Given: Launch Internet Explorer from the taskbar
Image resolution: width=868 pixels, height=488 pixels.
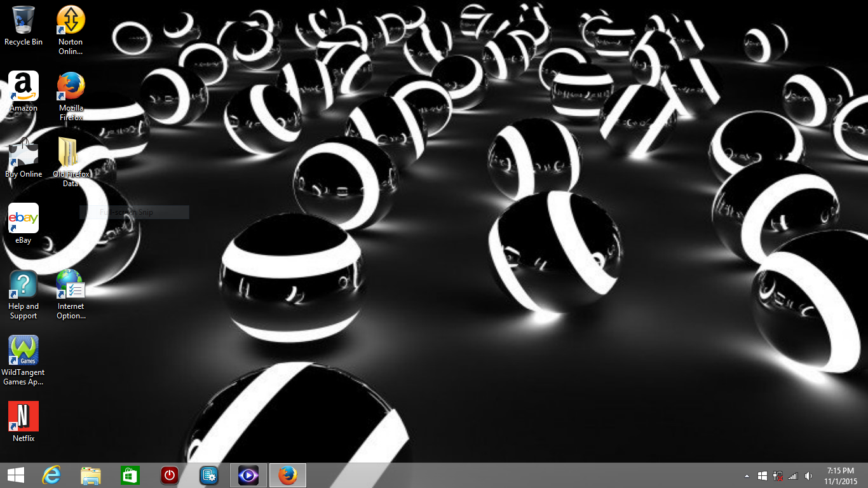Looking at the screenshot, I should click(51, 475).
